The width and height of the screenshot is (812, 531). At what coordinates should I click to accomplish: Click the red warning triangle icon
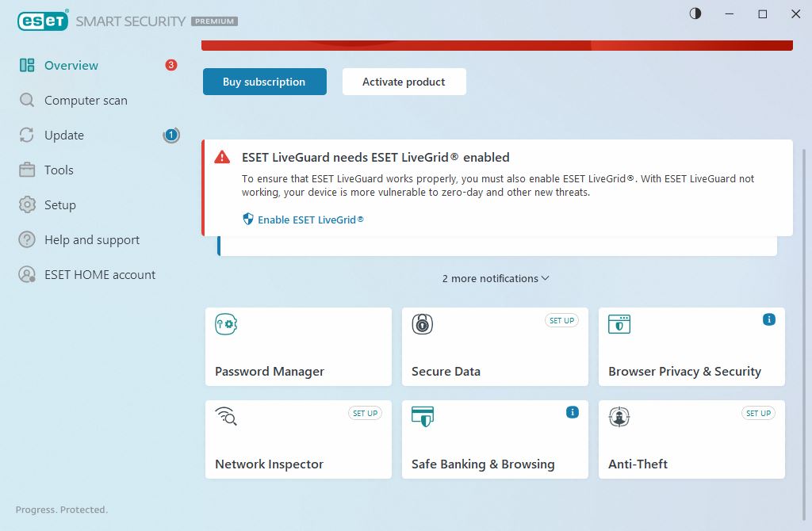(222, 157)
